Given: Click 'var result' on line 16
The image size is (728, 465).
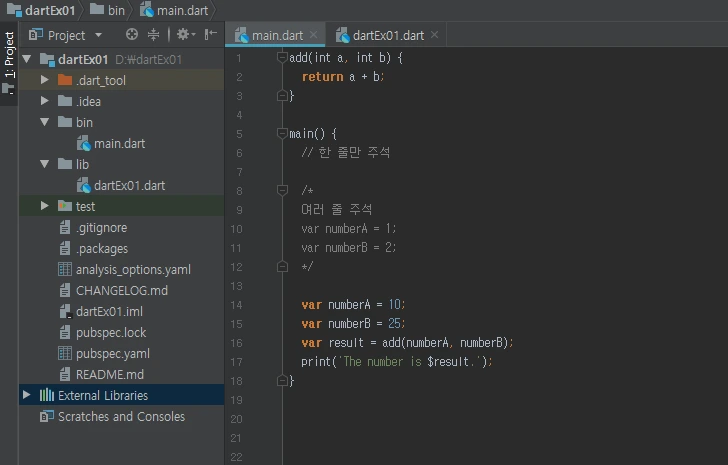Looking at the screenshot, I should [332, 343].
